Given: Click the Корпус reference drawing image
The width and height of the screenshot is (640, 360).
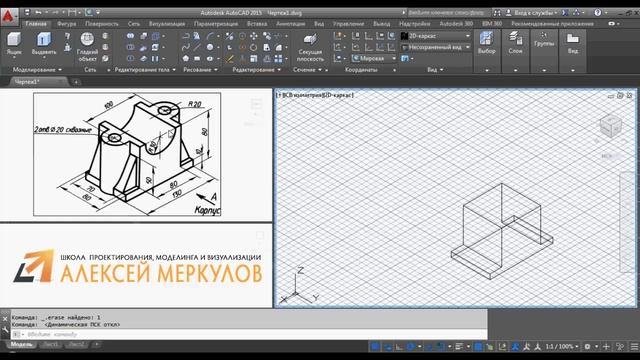Looking at the screenshot, I should [127, 154].
